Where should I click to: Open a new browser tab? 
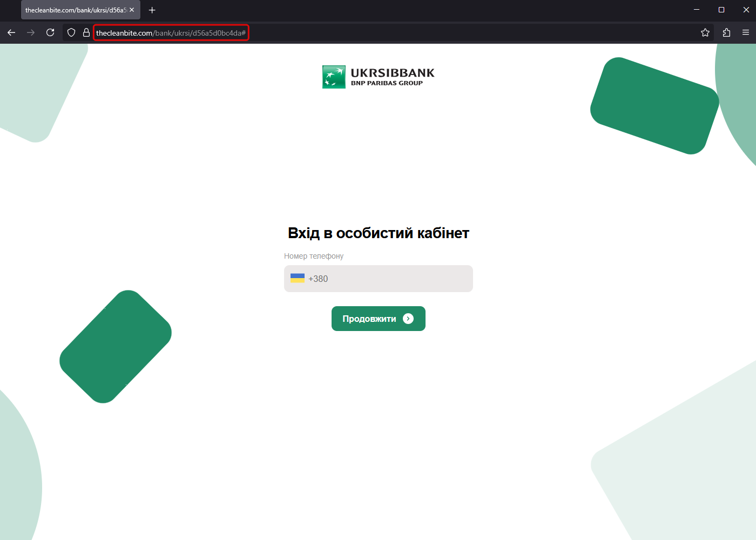(x=152, y=10)
